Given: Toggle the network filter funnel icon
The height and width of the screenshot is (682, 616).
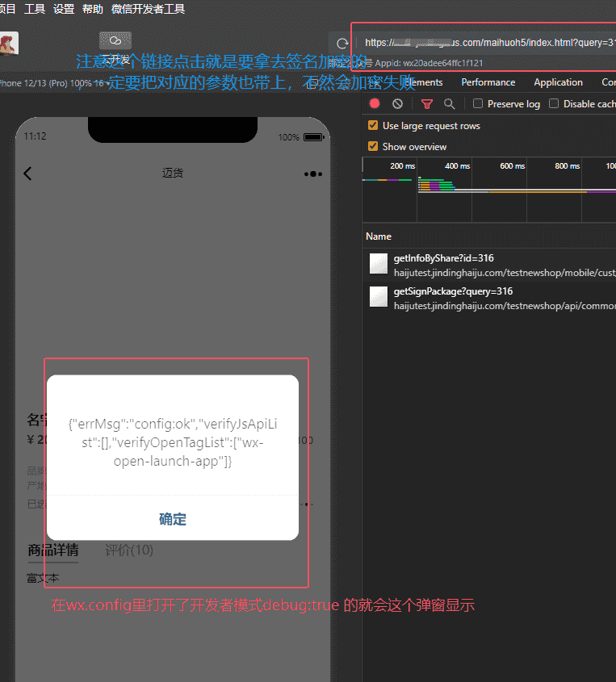Looking at the screenshot, I should (x=427, y=104).
